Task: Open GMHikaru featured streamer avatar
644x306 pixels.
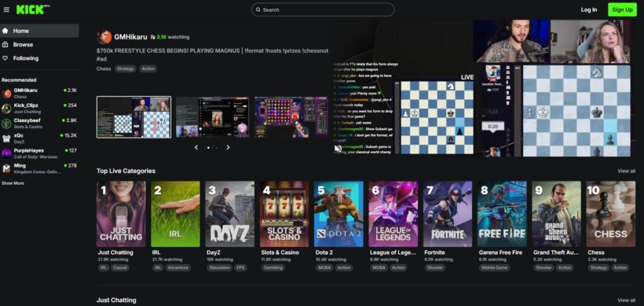Action: pyautogui.click(x=104, y=37)
